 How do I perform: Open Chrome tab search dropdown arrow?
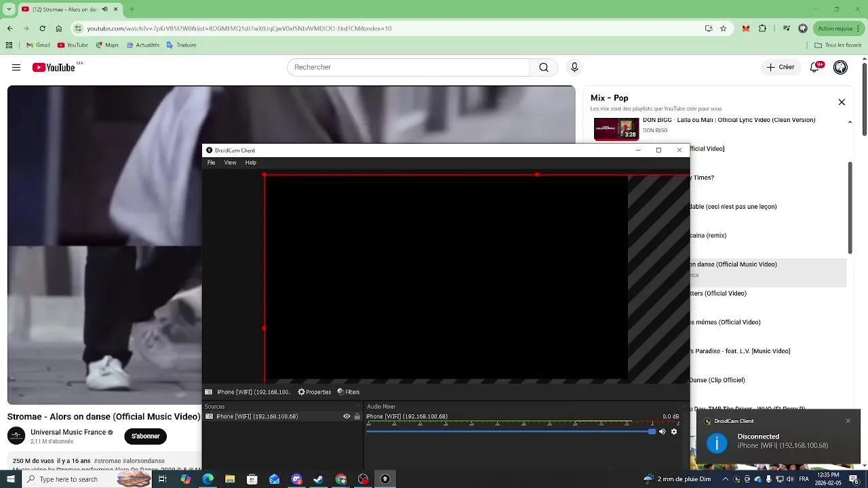tap(9, 9)
